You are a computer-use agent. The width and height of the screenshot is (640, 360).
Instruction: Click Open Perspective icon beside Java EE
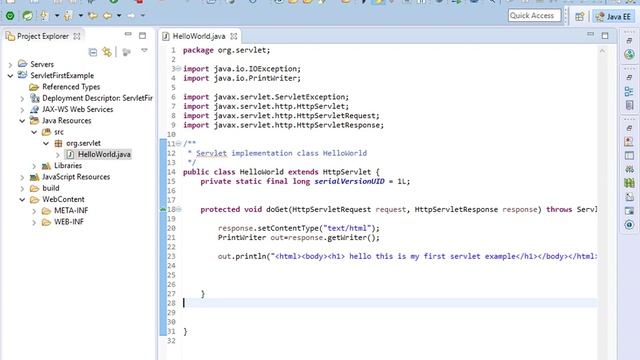580,16
